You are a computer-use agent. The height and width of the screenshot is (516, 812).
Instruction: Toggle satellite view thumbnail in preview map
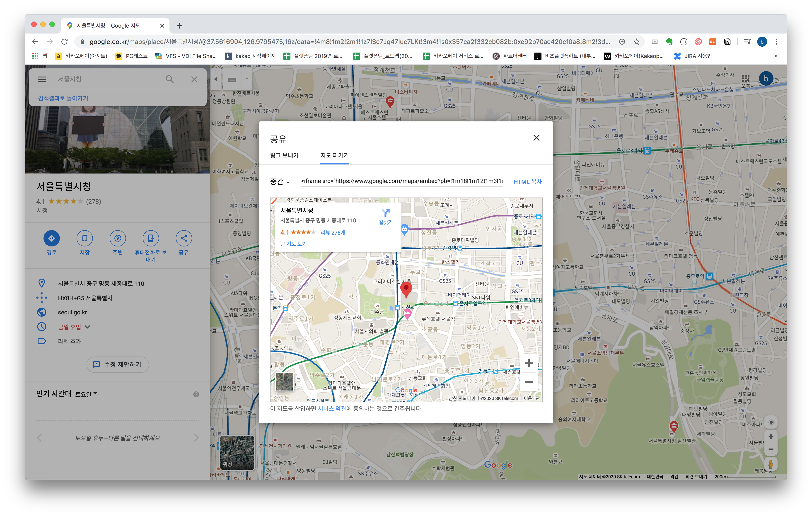point(284,381)
